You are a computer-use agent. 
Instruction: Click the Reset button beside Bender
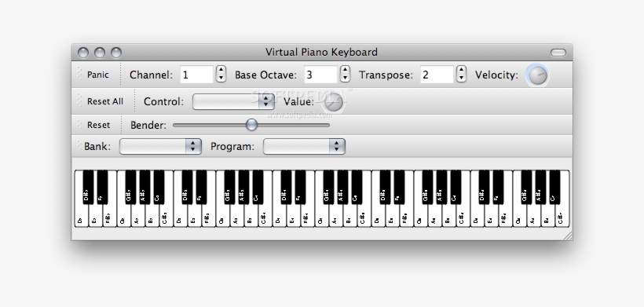click(98, 125)
